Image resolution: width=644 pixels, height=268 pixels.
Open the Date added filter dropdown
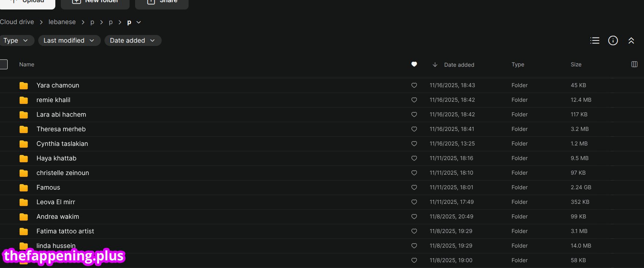(133, 40)
